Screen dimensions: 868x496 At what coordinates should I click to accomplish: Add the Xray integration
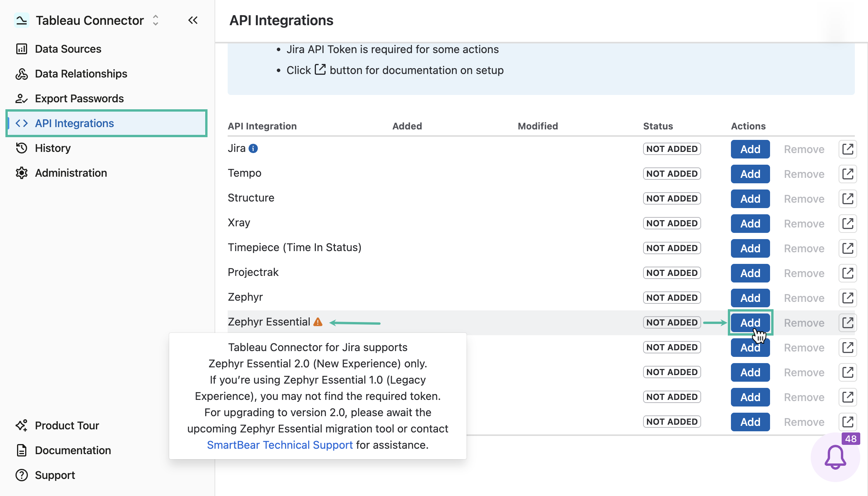point(750,224)
